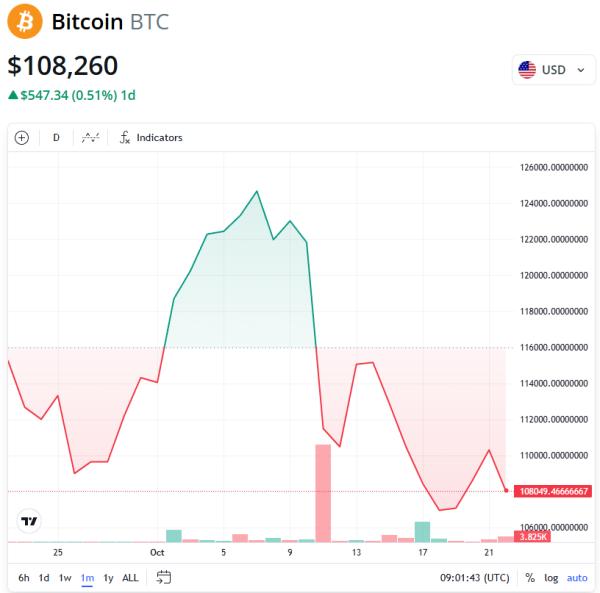Viewport: 600px width, 593px height.
Task: Switch to the 1y time range
Action: pyautogui.click(x=108, y=578)
